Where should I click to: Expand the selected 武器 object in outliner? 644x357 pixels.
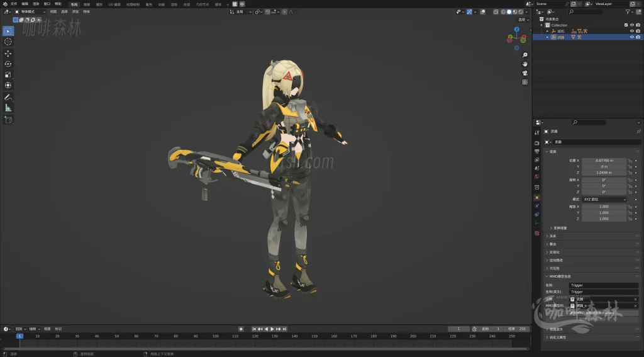[548, 37]
